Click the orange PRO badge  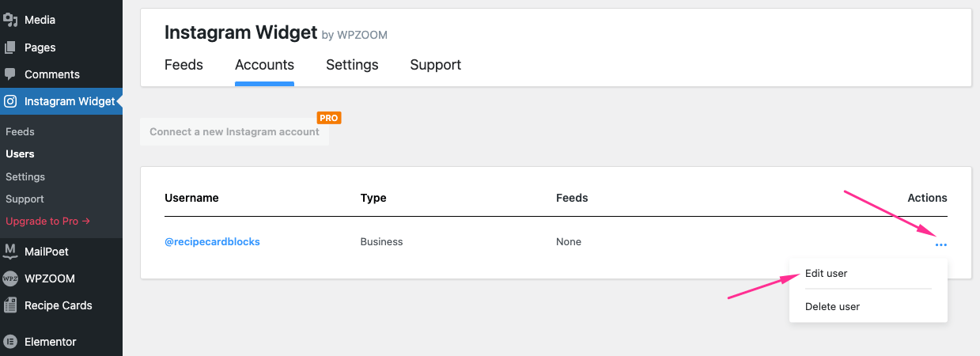(329, 118)
